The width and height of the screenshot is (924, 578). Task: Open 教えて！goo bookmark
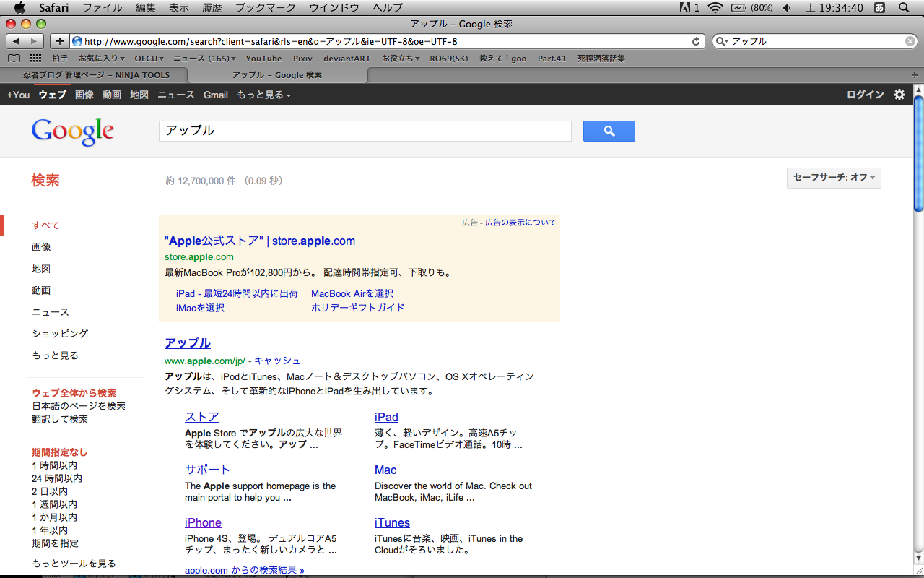point(503,59)
